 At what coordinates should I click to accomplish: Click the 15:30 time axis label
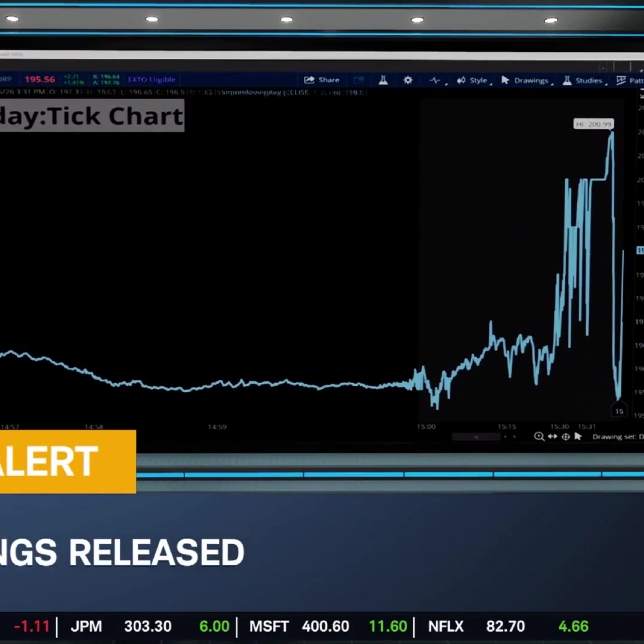click(559, 427)
